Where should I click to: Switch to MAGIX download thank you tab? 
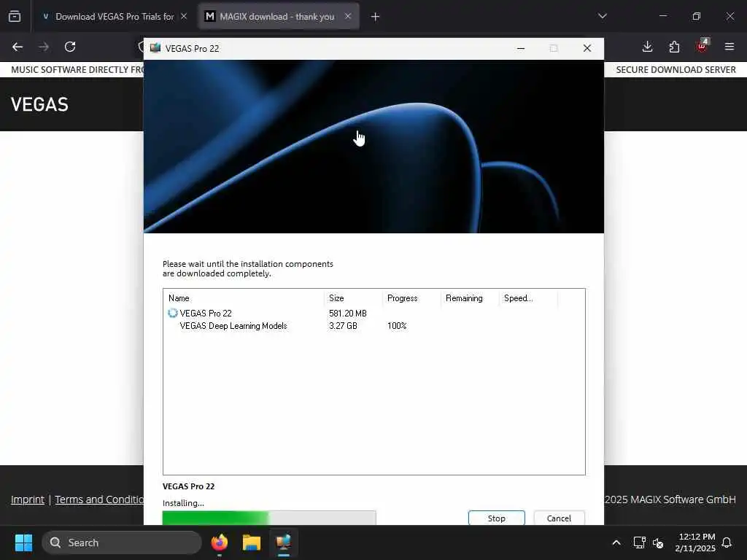tap(278, 17)
